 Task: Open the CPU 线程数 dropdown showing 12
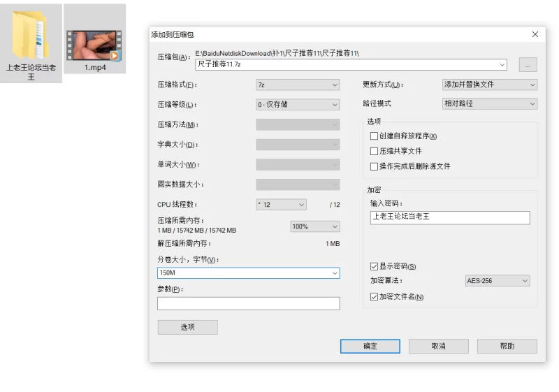pos(281,205)
